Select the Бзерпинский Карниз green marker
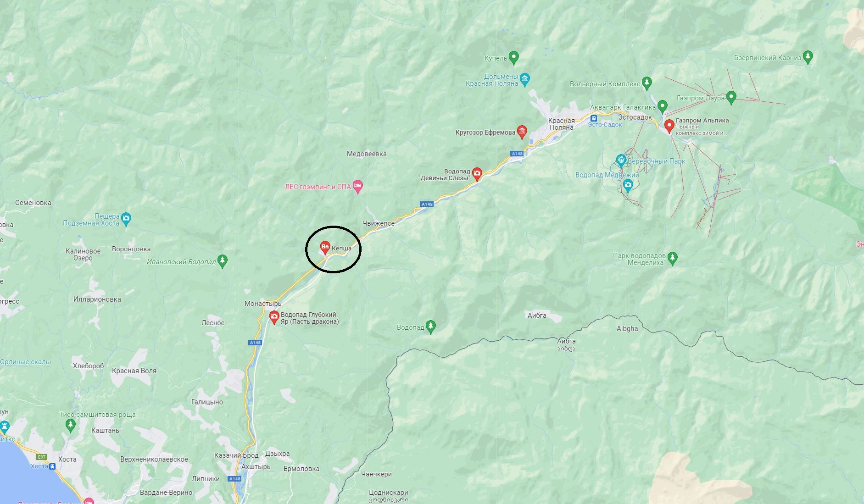864x504 pixels. 808,57
